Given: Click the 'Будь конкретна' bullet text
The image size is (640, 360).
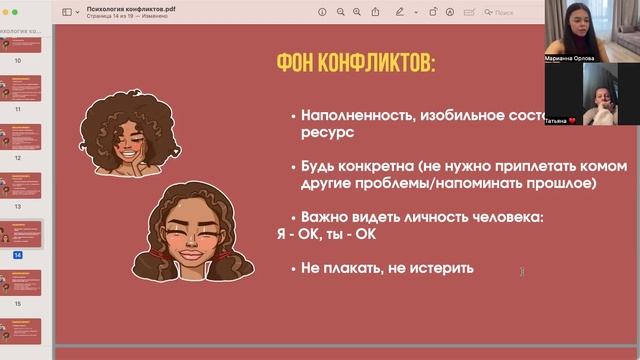Looking at the screenshot, I should point(464,175).
